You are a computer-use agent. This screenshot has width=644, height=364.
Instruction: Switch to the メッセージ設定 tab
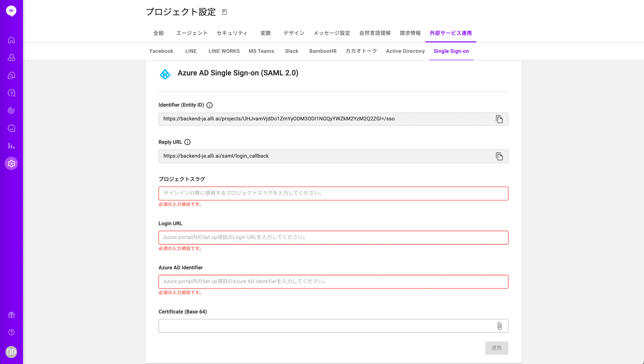[x=332, y=33]
